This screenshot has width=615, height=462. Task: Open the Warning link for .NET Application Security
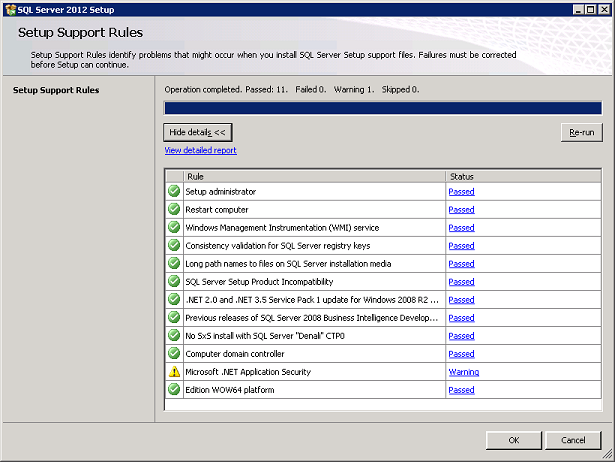(x=464, y=372)
